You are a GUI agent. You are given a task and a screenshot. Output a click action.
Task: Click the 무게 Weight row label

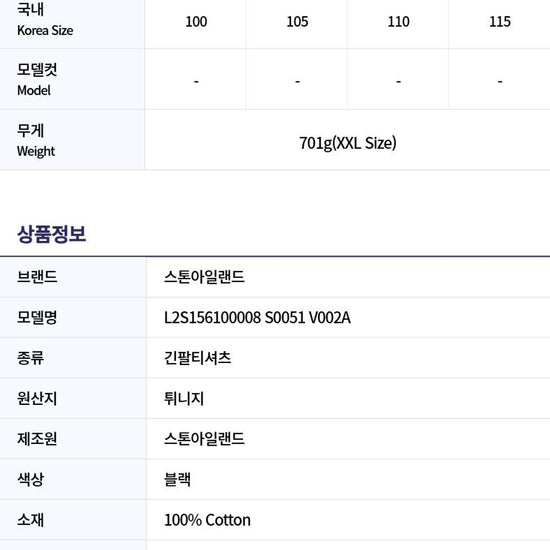pos(36,141)
